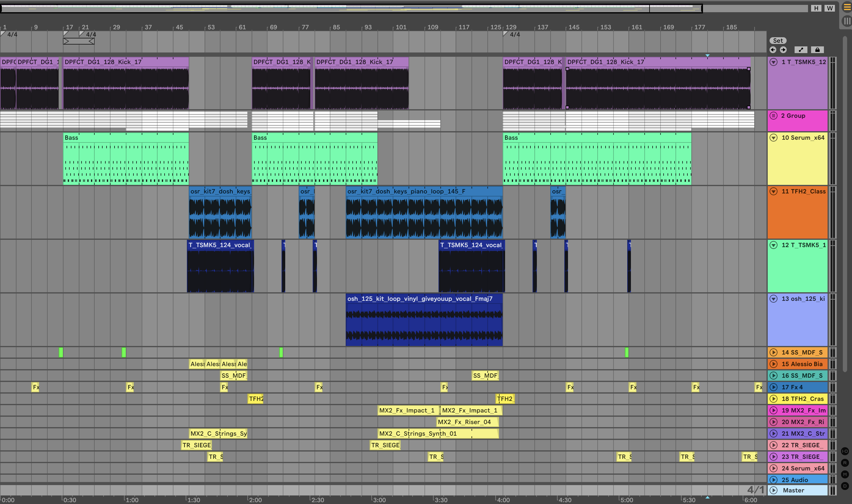Click the 17 Fx 4 track title
852x504 pixels.
tap(792, 387)
